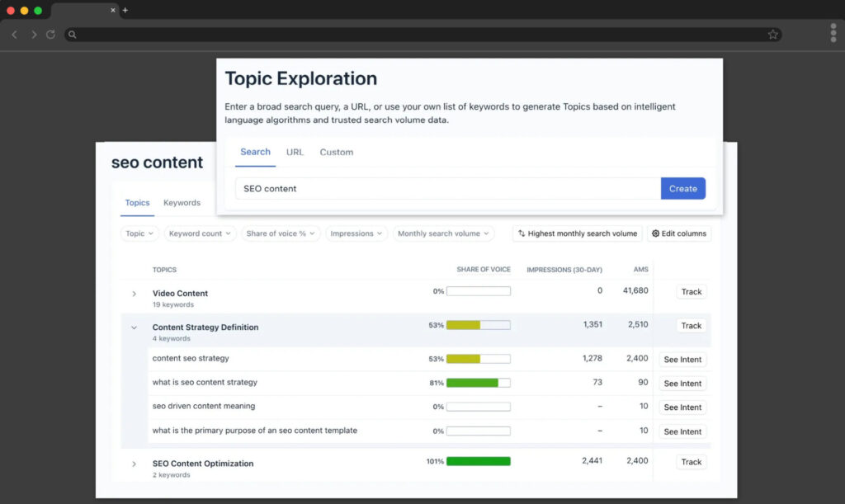Screen dimensions: 845x504
Task: Click the SEO content query field
Action: point(448,188)
